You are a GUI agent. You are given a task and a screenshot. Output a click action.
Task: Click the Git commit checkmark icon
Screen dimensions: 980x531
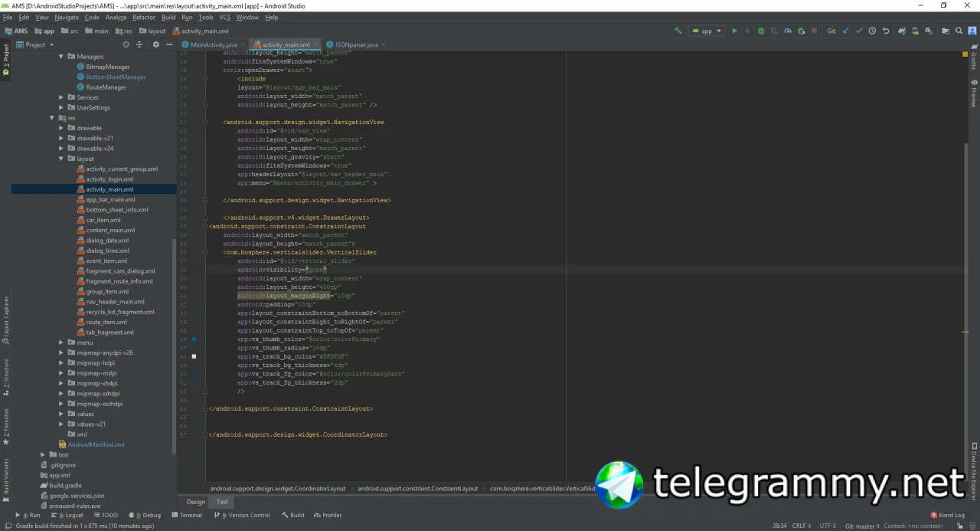click(x=859, y=31)
